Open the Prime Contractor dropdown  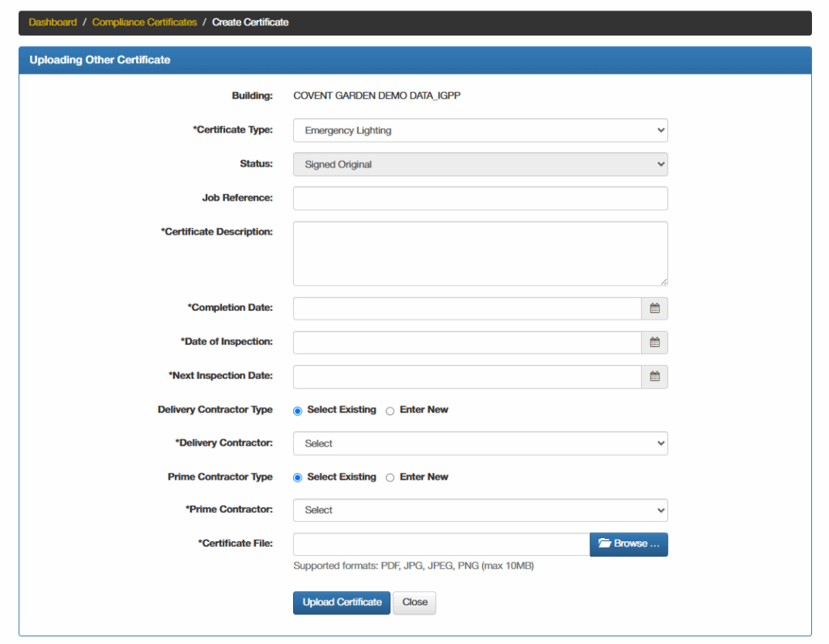[480, 511]
